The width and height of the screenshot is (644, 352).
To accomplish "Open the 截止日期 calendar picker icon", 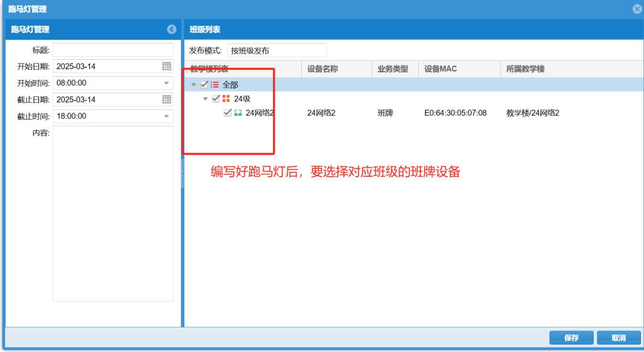I will [x=166, y=99].
